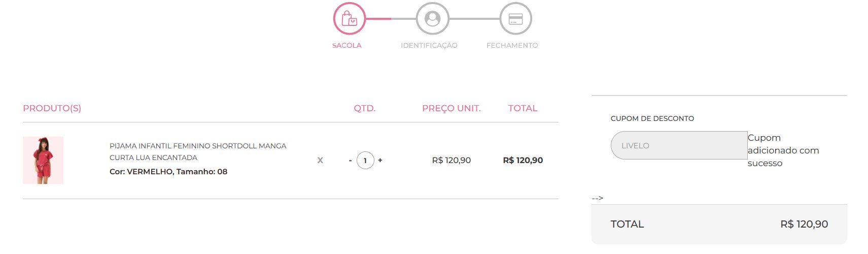Remove the pajama item with the X
The width and height of the screenshot is (868, 254).
pyautogui.click(x=320, y=160)
